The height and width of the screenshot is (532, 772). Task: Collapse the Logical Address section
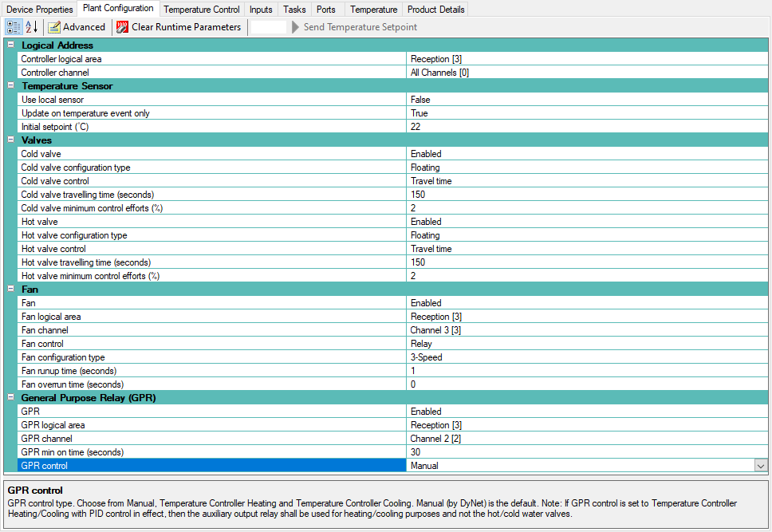coord(11,45)
